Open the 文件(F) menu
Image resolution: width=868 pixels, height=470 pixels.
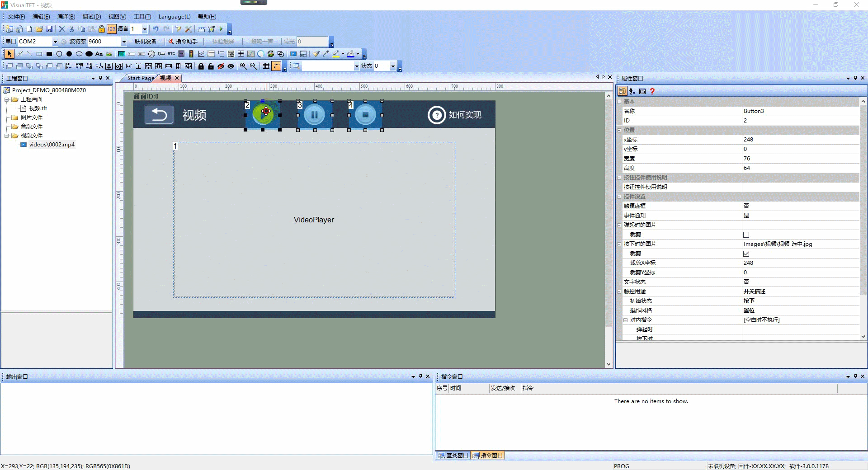click(x=16, y=17)
